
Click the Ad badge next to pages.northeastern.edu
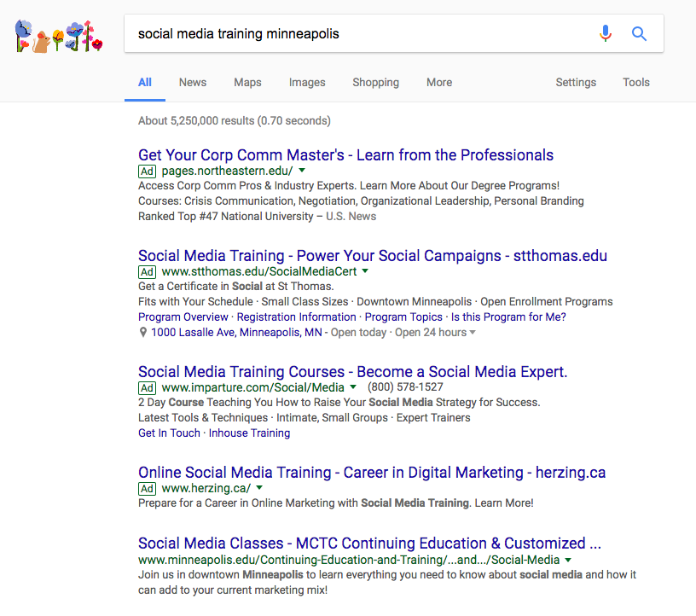[147, 171]
